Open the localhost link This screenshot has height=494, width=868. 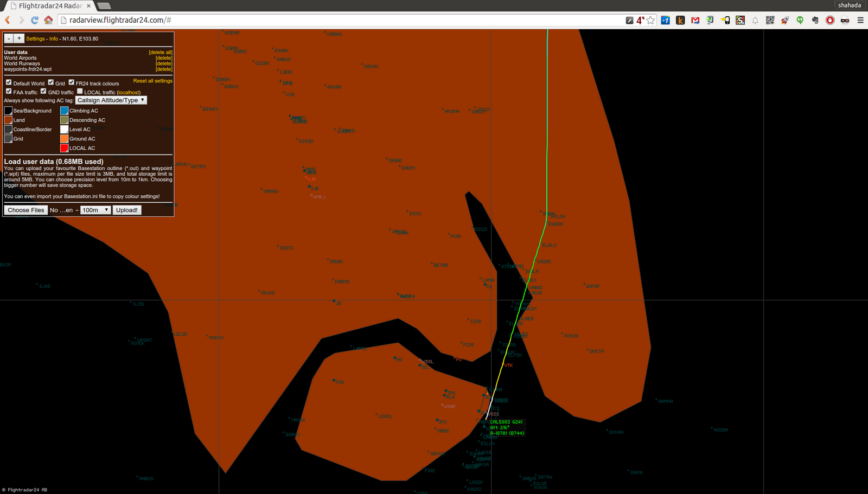coord(129,92)
